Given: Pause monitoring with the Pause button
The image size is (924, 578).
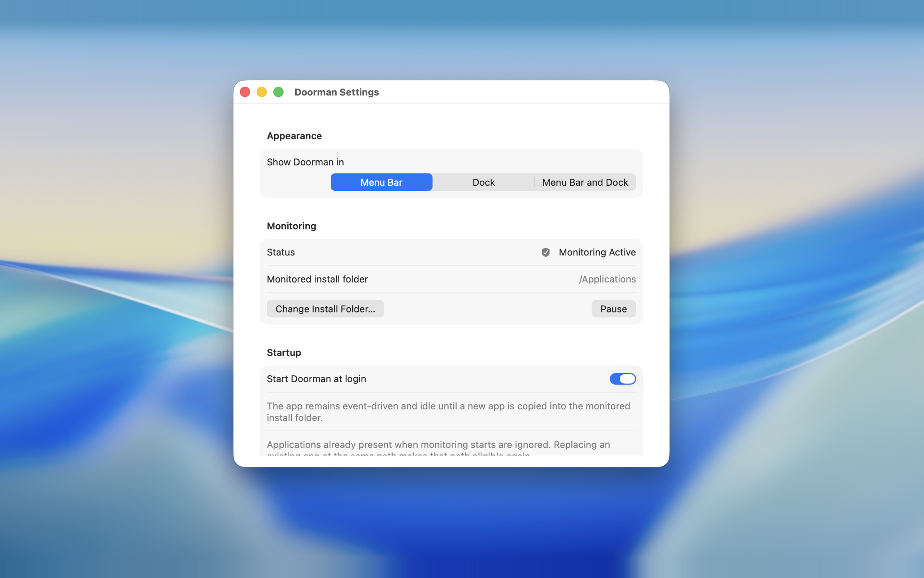Looking at the screenshot, I should coord(614,309).
